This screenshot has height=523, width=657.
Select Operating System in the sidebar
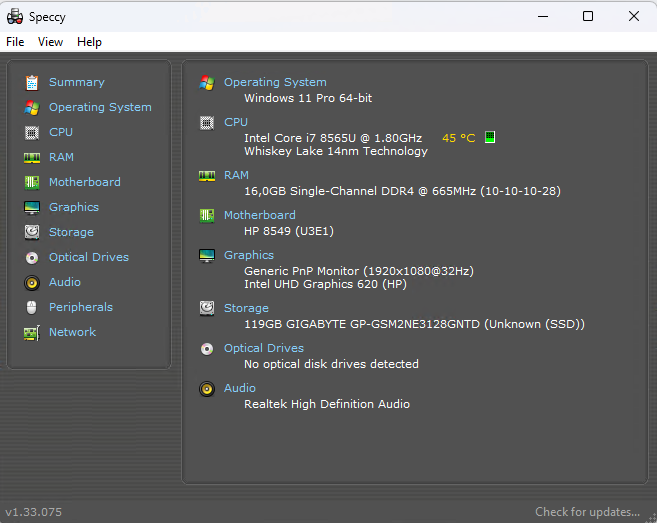point(100,107)
